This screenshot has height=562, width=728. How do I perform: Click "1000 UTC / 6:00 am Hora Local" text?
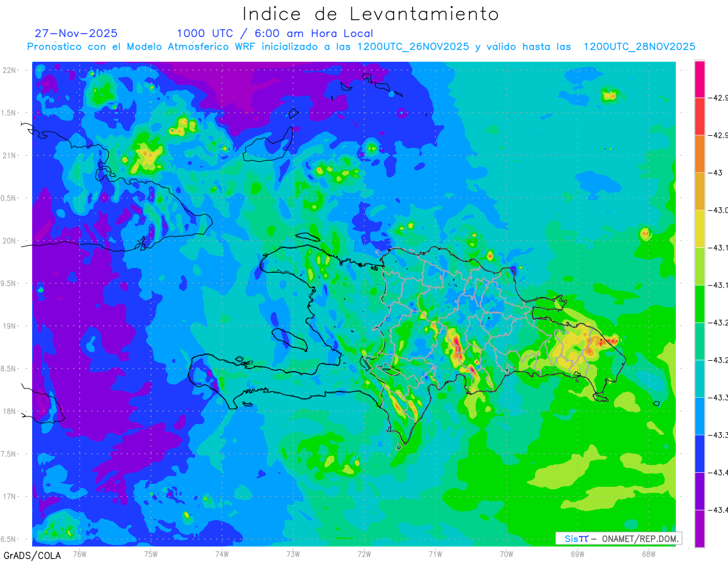[x=275, y=33]
